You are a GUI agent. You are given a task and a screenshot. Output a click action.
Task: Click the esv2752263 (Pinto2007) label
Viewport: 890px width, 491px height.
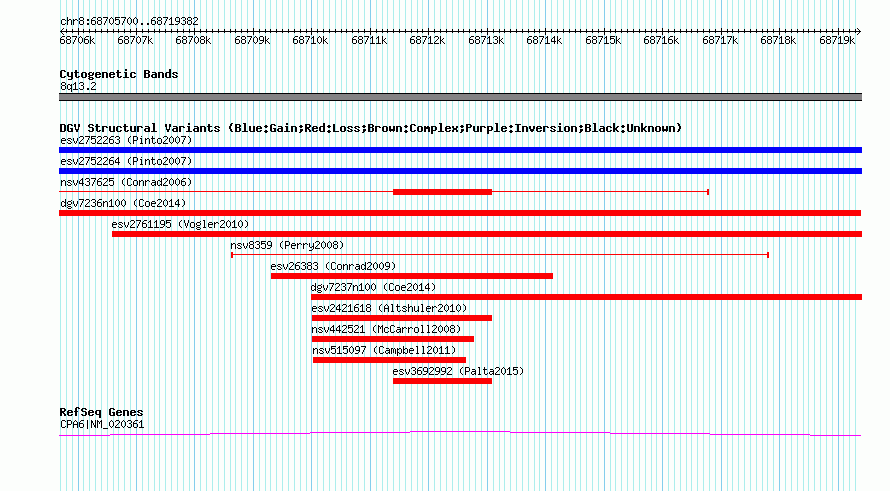[x=126, y=140]
